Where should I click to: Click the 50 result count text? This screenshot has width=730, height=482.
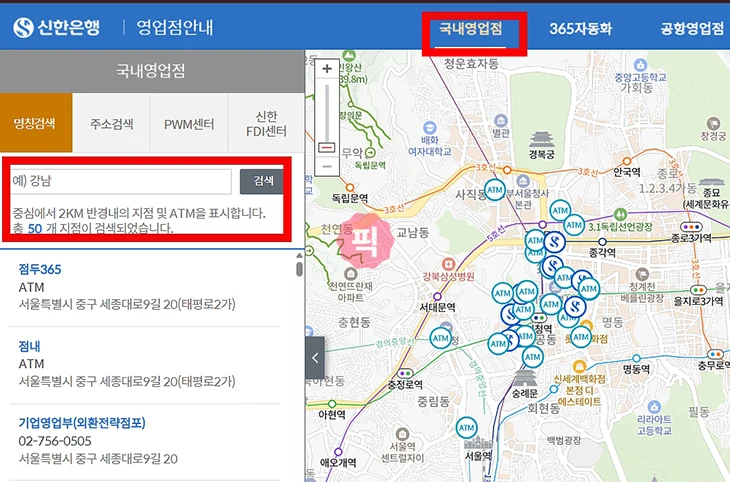34,229
